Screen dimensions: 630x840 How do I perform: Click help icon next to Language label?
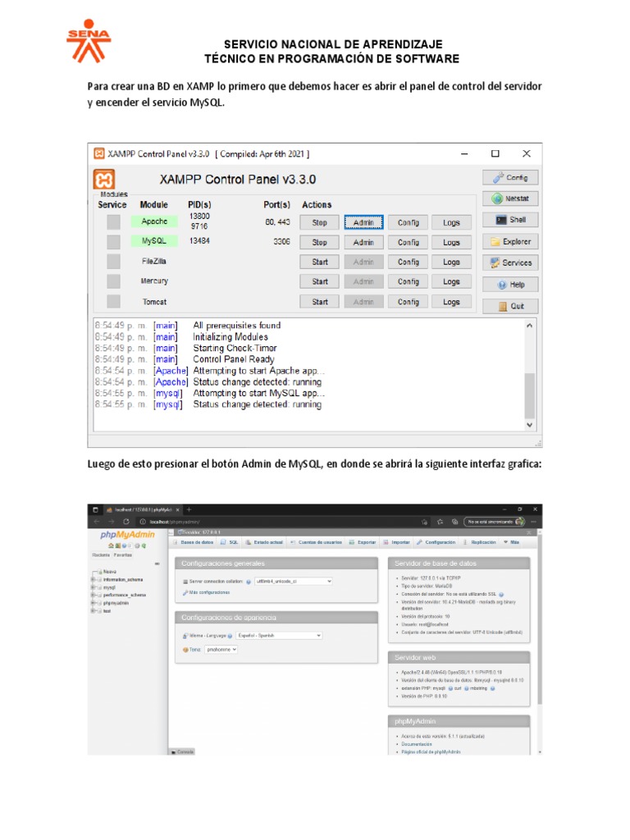tap(230, 636)
